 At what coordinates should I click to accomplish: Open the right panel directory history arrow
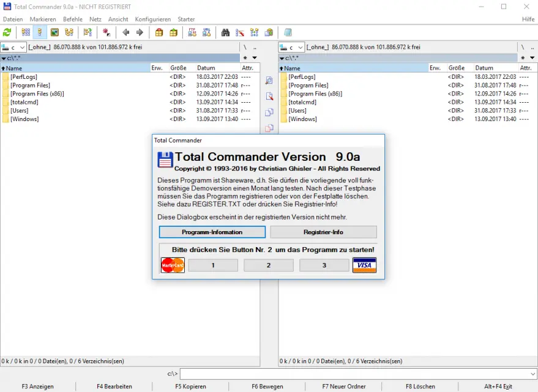pos(532,58)
